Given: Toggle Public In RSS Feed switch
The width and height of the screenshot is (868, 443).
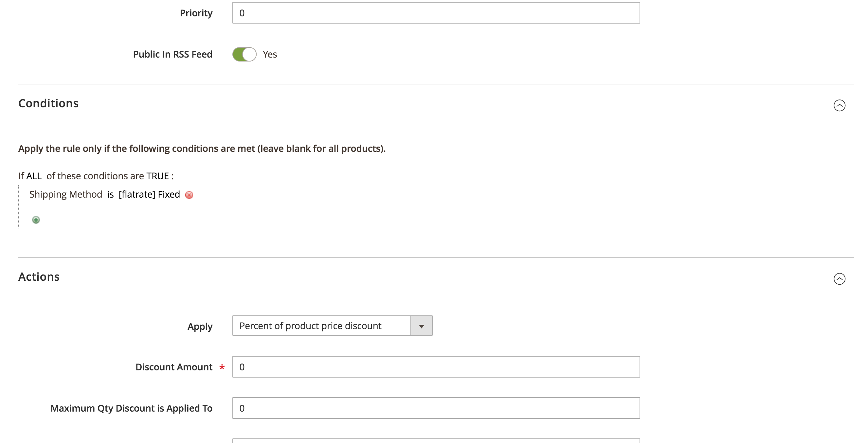Looking at the screenshot, I should 244,54.
